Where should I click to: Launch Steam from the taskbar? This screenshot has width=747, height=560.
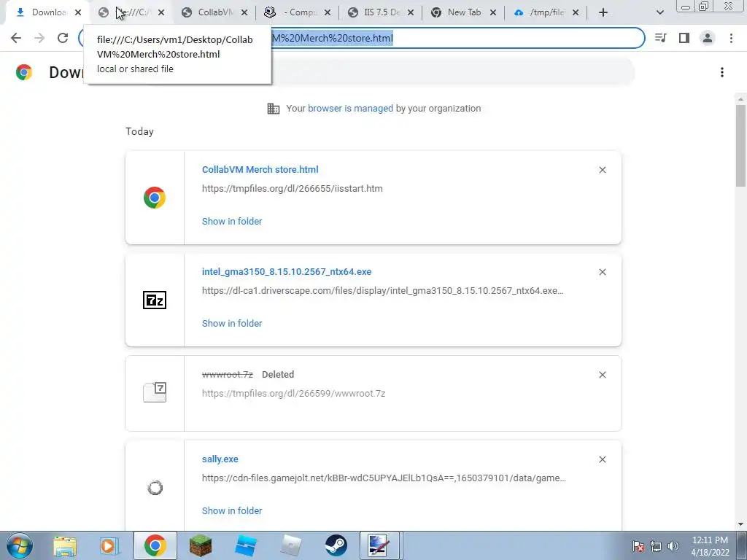(x=336, y=545)
